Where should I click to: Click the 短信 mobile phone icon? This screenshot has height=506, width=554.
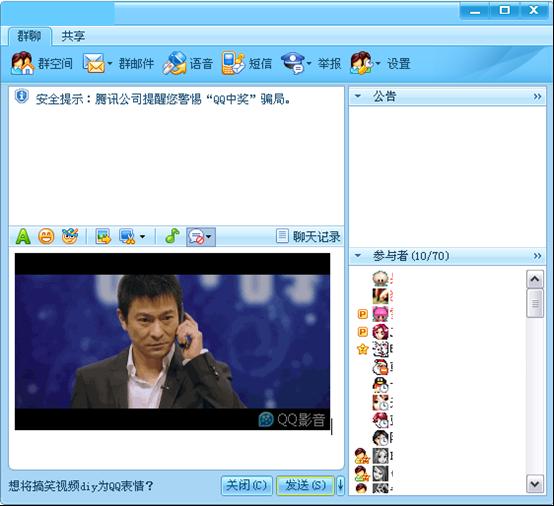[x=233, y=63]
